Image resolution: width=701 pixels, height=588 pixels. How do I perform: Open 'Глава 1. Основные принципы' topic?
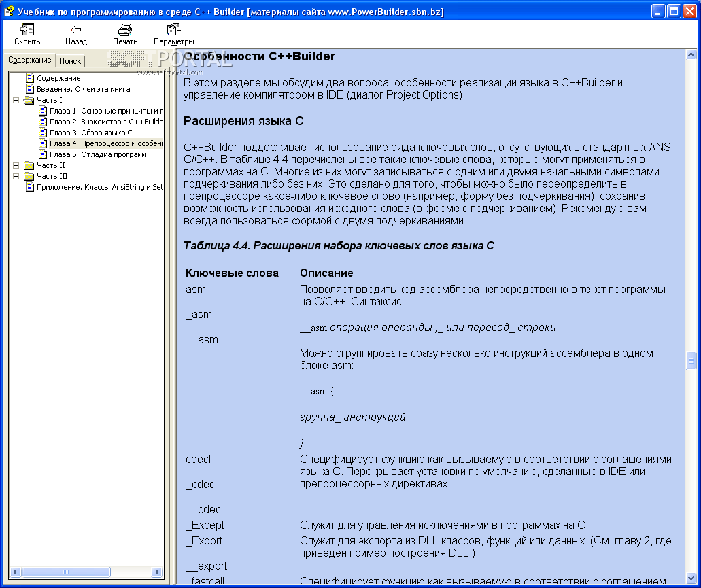click(x=106, y=111)
